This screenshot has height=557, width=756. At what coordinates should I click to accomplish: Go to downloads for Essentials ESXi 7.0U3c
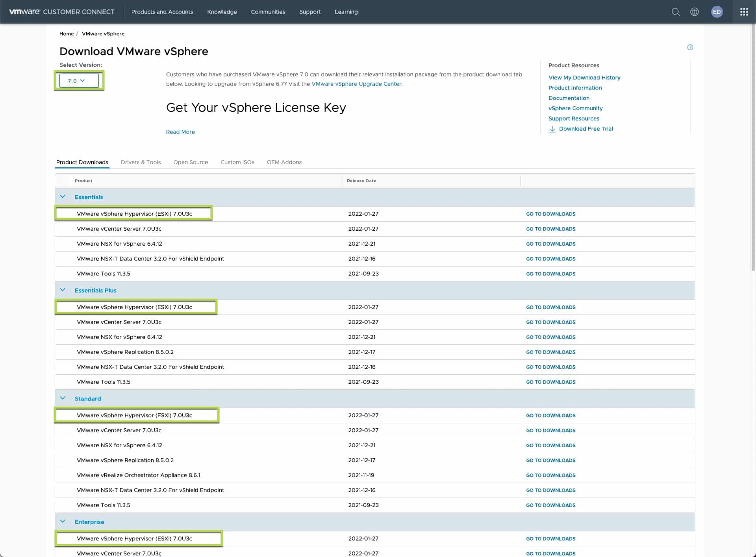tap(551, 214)
